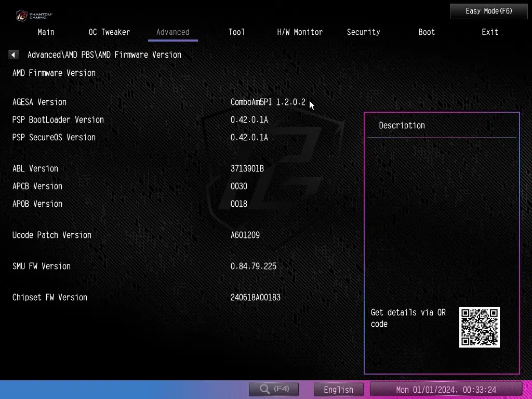The width and height of the screenshot is (532, 399).
Task: Select the SMU FW Version row
Action: pos(42,267)
